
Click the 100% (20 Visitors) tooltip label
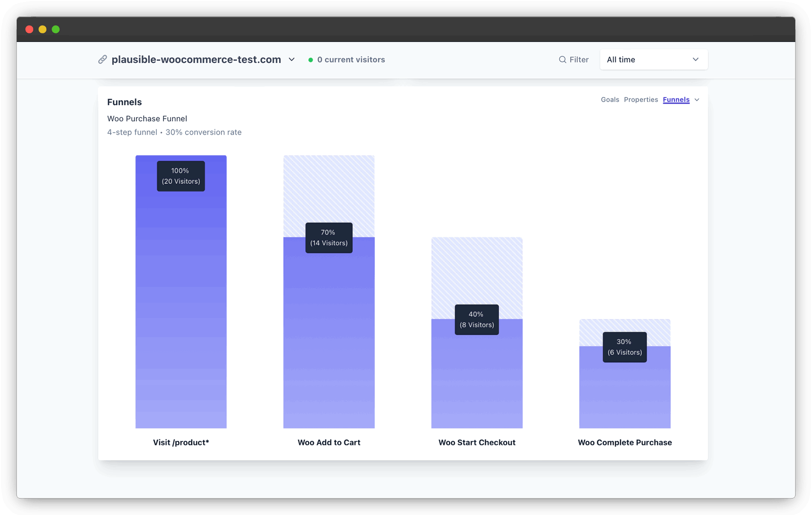181,176
